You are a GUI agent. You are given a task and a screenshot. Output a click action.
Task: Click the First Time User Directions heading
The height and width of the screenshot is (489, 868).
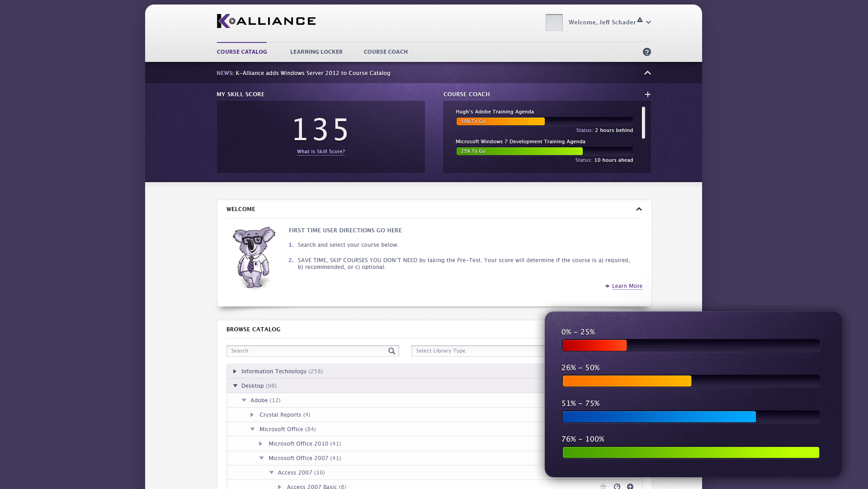pos(345,230)
